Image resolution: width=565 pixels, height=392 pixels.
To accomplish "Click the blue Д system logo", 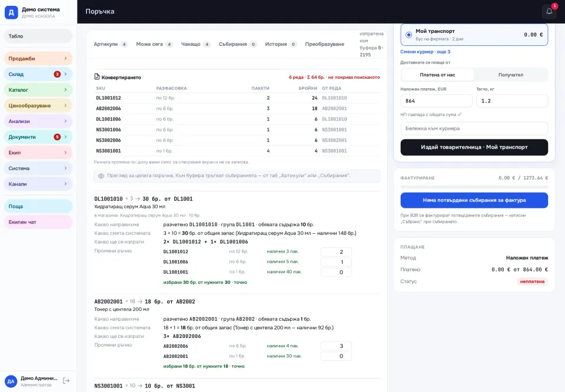I will coord(11,12).
